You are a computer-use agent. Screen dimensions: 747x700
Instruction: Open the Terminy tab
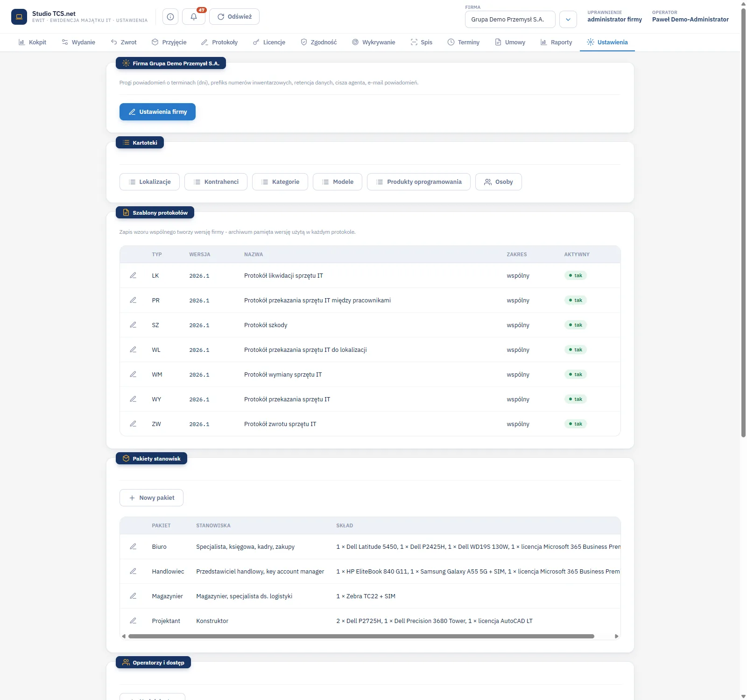tap(464, 42)
